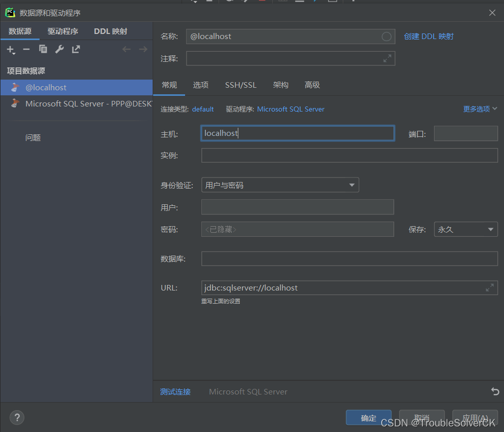504x432 pixels.
Task: Click the 端口 port field
Action: (x=466, y=133)
